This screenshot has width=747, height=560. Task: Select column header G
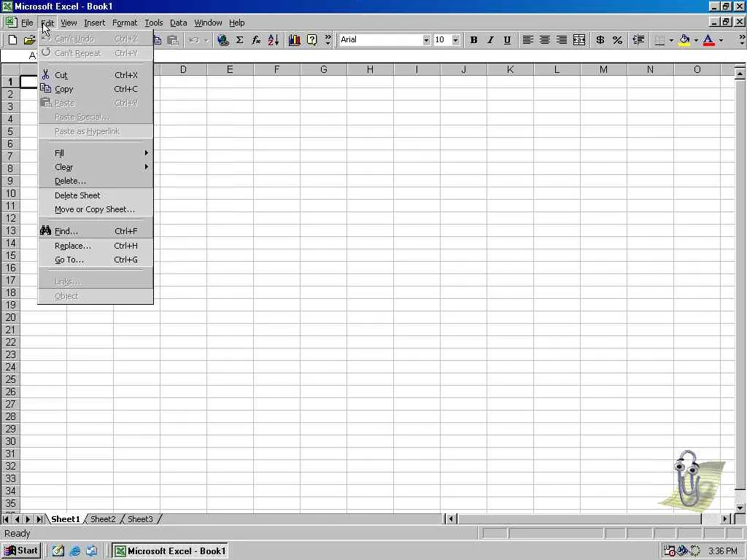[323, 69]
